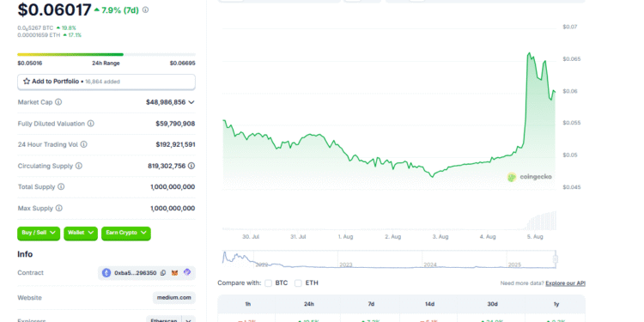Click the 30. Jul label on chart axis
The image size is (644, 322).
tap(251, 237)
